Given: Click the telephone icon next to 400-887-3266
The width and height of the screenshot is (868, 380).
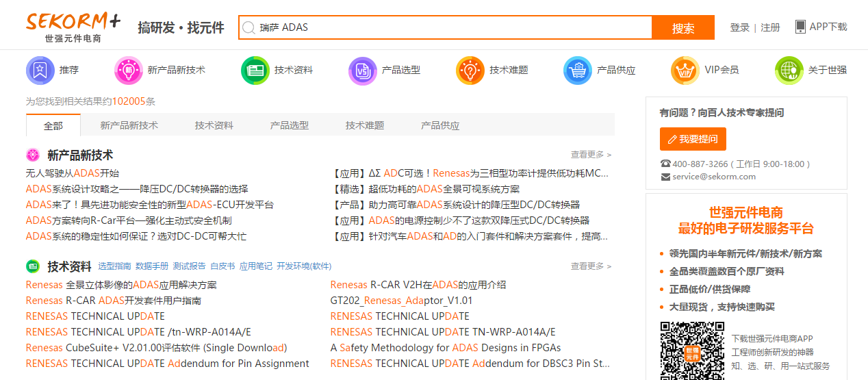Looking at the screenshot, I should click(x=665, y=164).
